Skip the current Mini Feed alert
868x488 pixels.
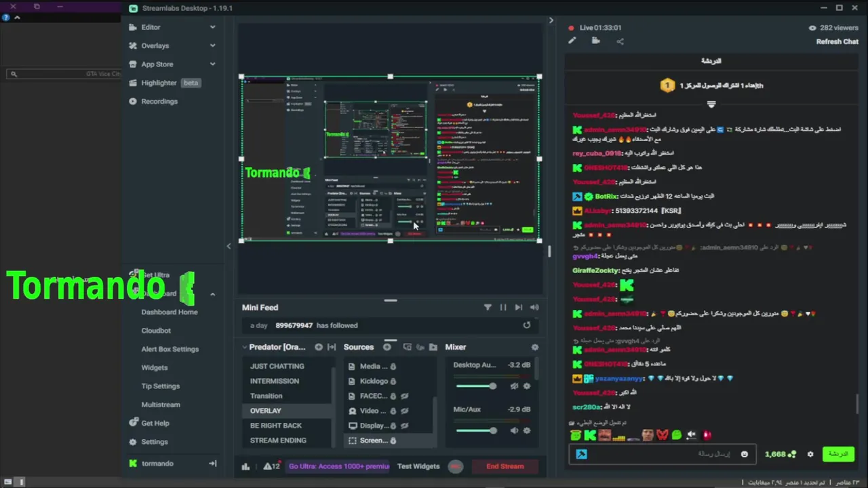519,307
